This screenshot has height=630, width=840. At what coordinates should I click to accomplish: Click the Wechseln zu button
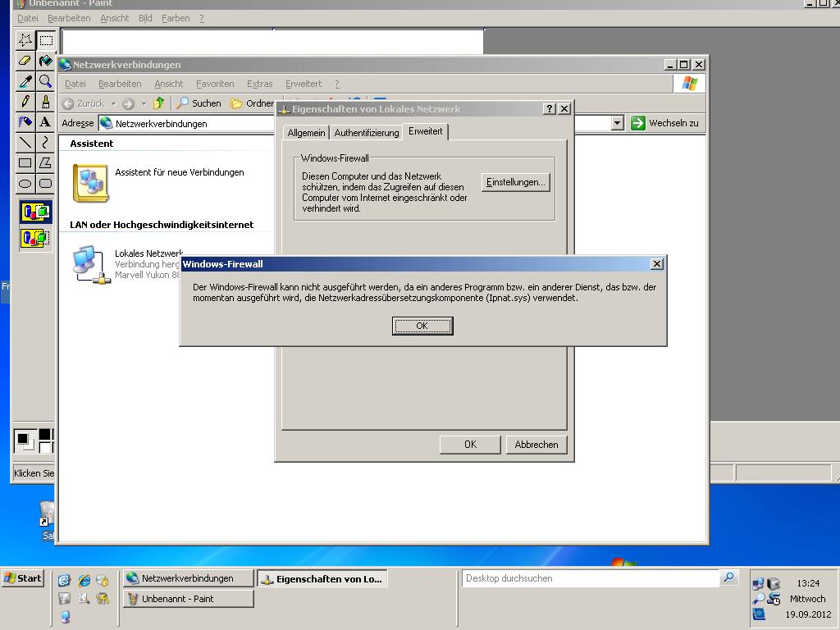(x=664, y=123)
